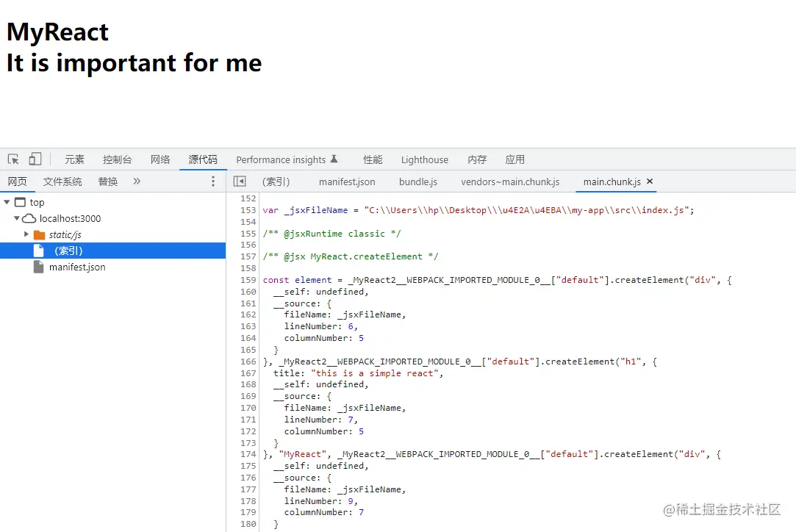
Task: Click the localhost:3000 cloud icon
Action: point(29,218)
